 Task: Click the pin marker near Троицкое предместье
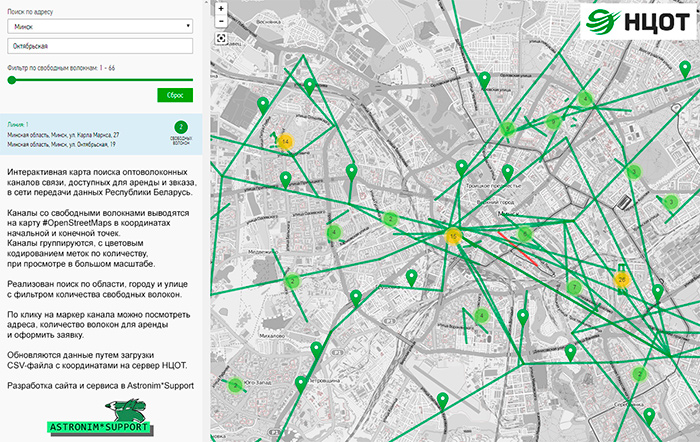click(507, 172)
